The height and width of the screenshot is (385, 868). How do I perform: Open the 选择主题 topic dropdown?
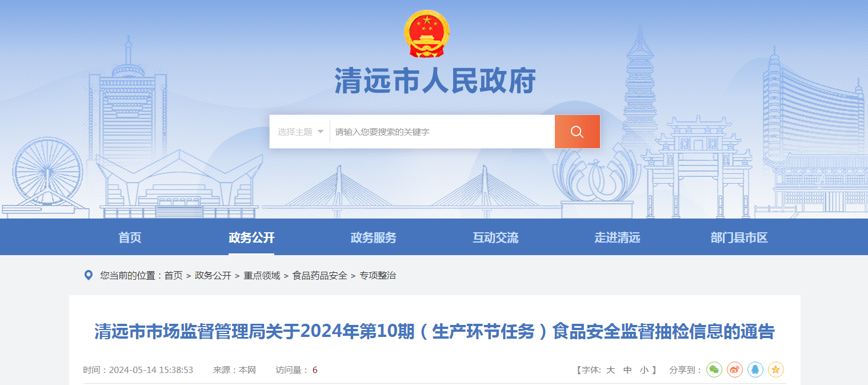[301, 132]
